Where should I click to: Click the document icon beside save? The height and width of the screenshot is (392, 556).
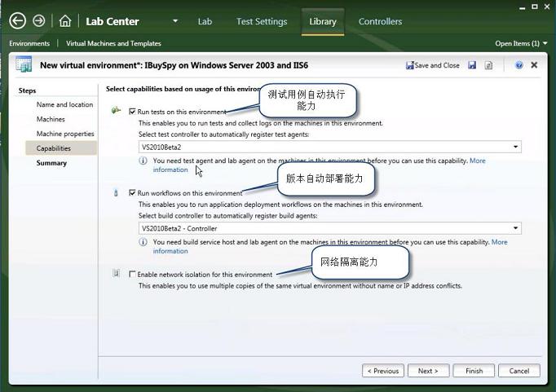[488, 65]
